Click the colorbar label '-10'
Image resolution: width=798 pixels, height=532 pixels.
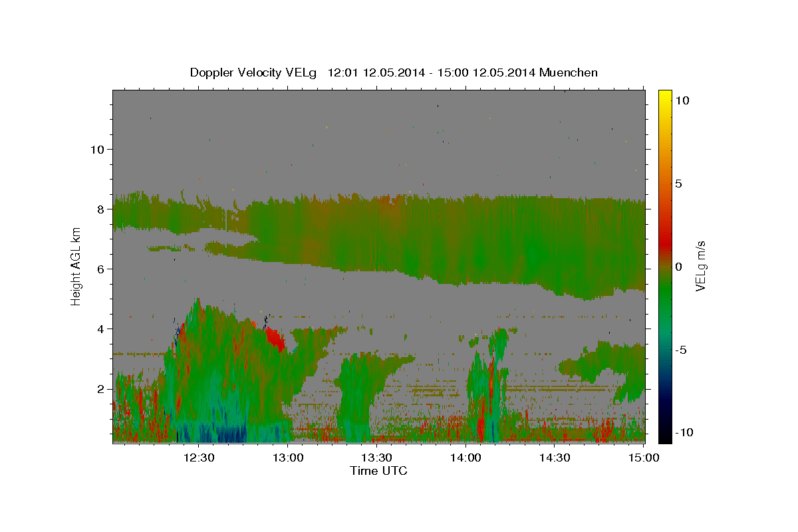683,432
